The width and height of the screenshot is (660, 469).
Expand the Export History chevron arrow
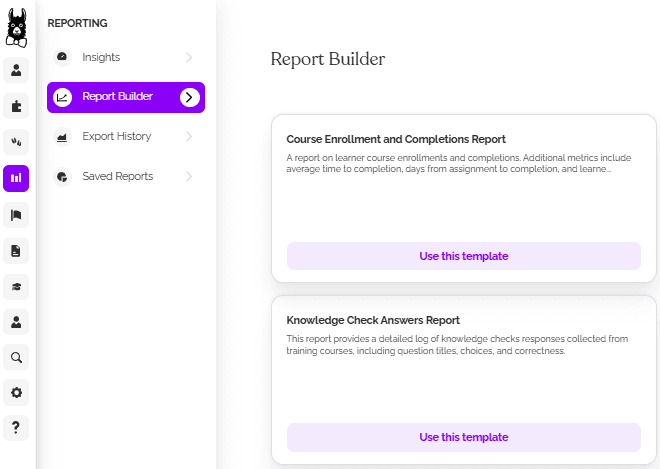coord(189,136)
